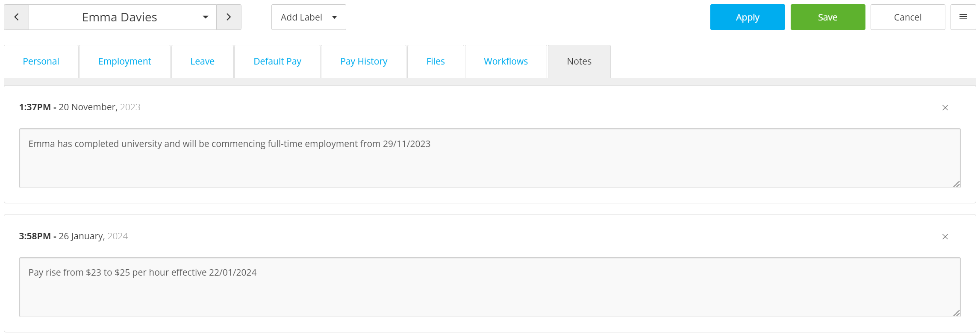Click the resize handle of the university note
980x335 pixels.
click(x=956, y=184)
